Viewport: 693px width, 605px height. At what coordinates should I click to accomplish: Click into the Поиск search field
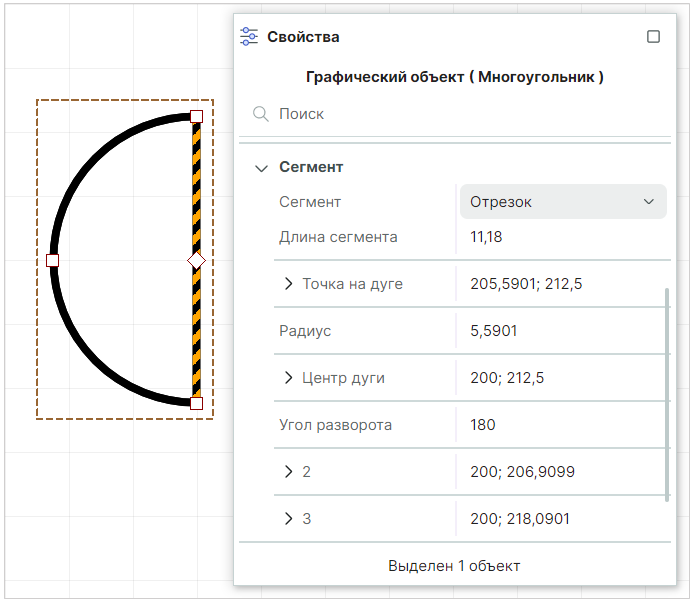click(x=455, y=114)
